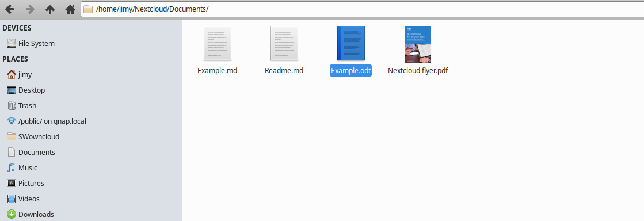Open Trash in the sidebar
644x221 pixels.
point(91,105)
